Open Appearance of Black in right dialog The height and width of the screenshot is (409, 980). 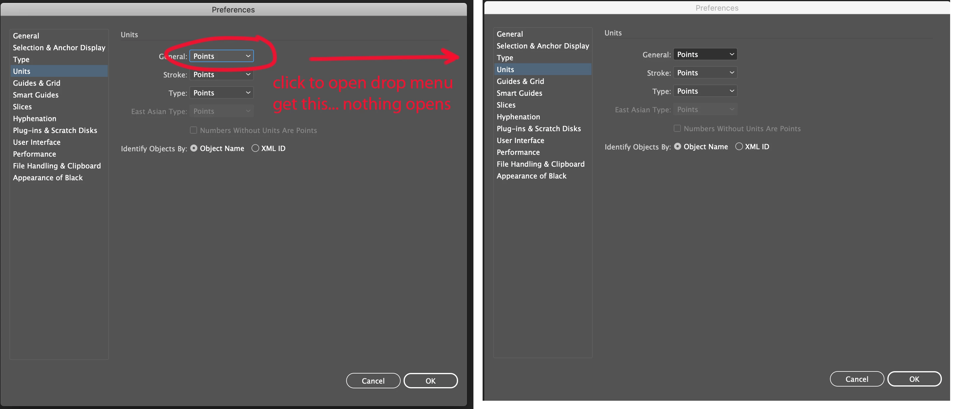[531, 176]
